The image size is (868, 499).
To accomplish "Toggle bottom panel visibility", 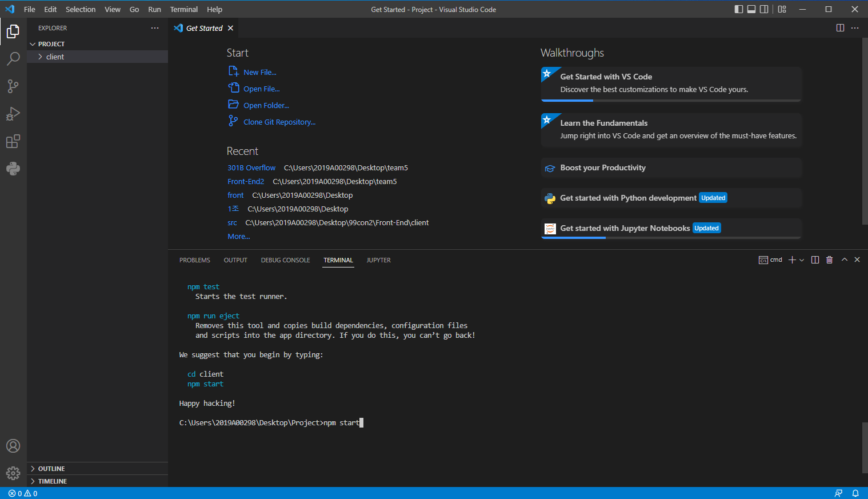I will point(751,9).
